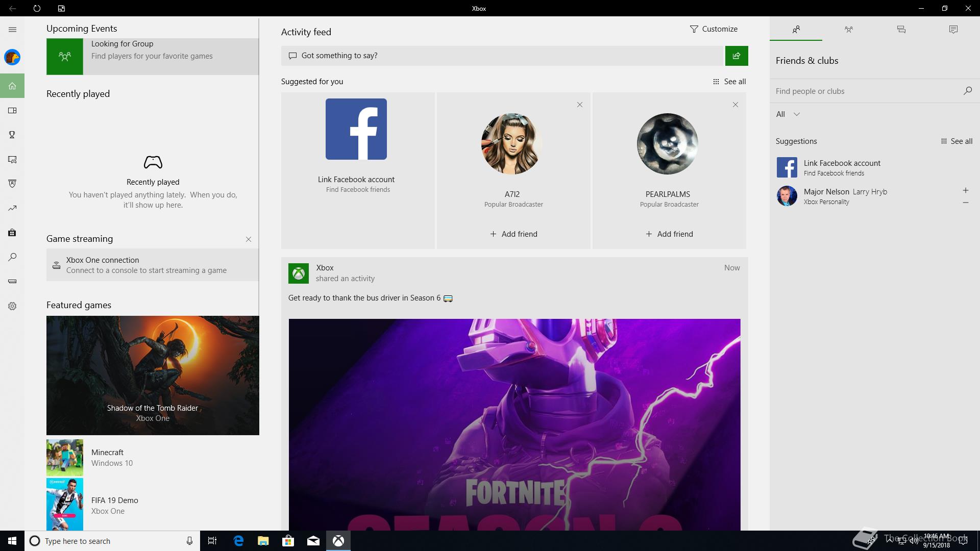Screen dimensions: 980x551
Task: Open Settings gear in the sidebar
Action: tap(12, 306)
